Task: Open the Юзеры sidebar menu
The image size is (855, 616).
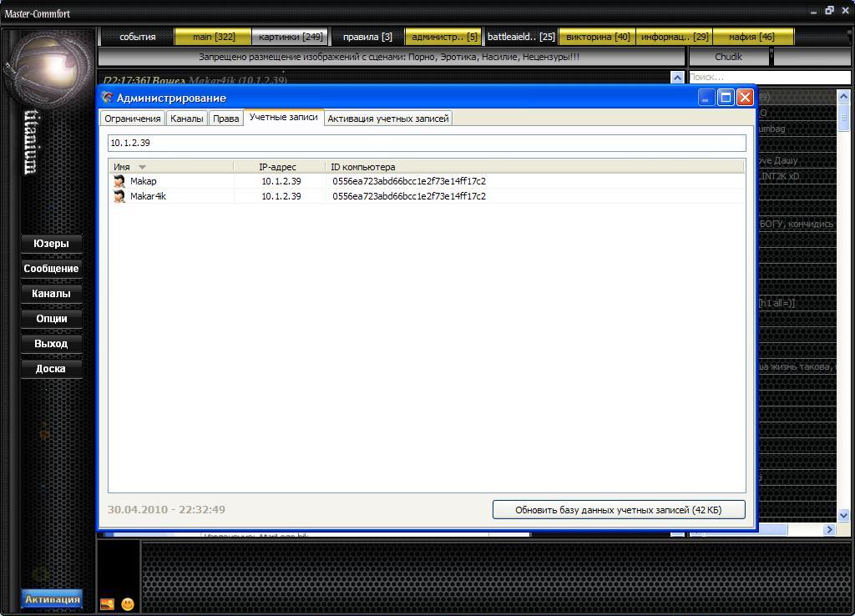Action: coord(51,244)
